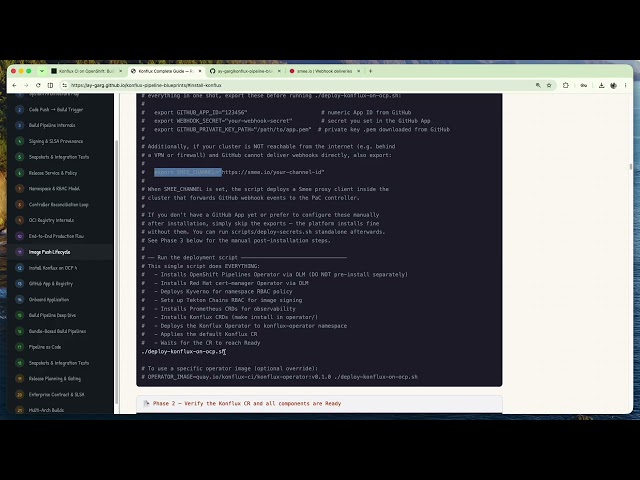Close the Konflux CI on OpenShift tab

point(120,71)
